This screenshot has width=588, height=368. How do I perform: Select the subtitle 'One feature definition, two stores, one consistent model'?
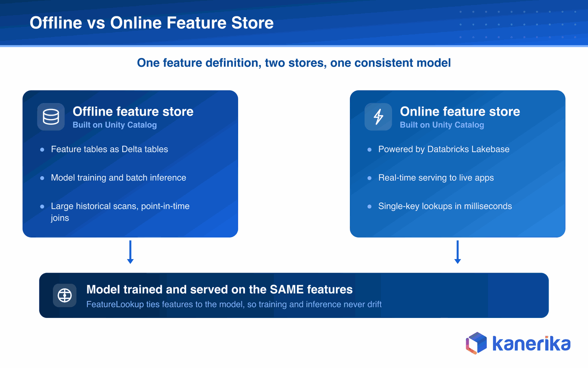point(294,63)
